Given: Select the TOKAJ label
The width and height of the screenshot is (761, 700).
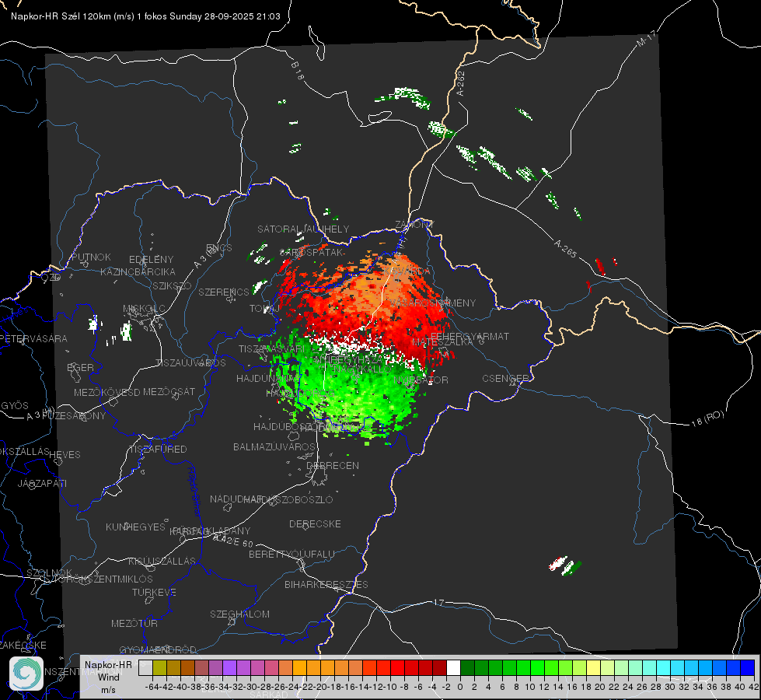Looking at the screenshot, I should 264,309.
